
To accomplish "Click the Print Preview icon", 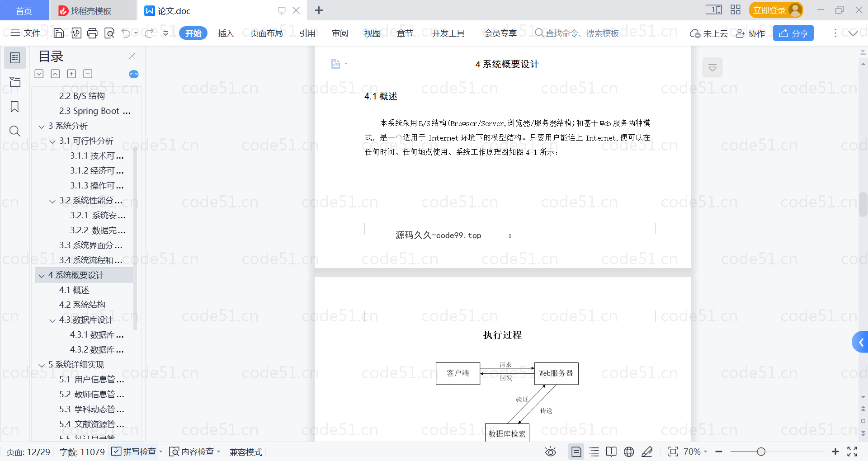I will (x=109, y=33).
